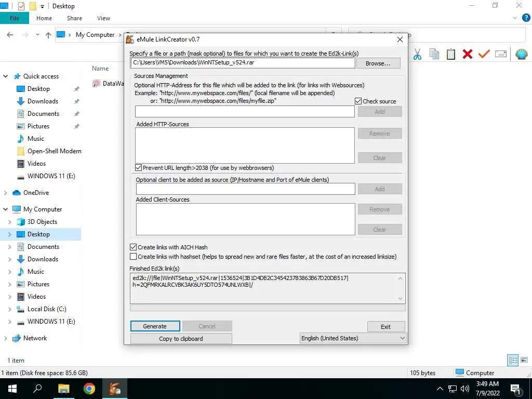Screen dimensions: 532x399
Task: Click the Paste clipboard icon in Explorer toolbar
Action: pos(450,54)
